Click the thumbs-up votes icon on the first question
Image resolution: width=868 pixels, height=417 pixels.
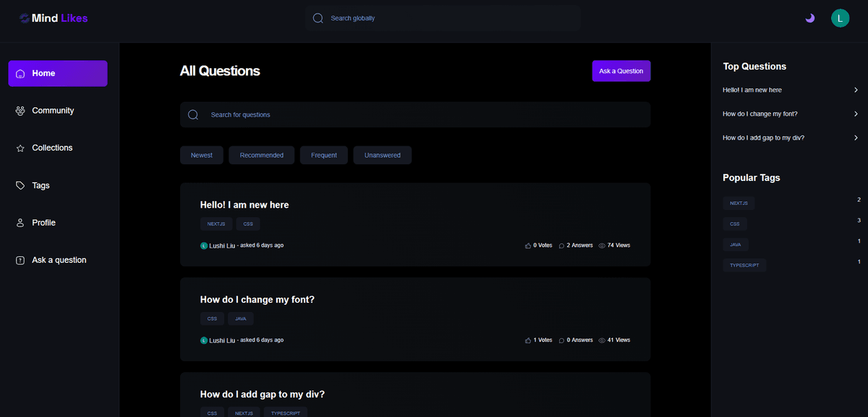[528, 245]
